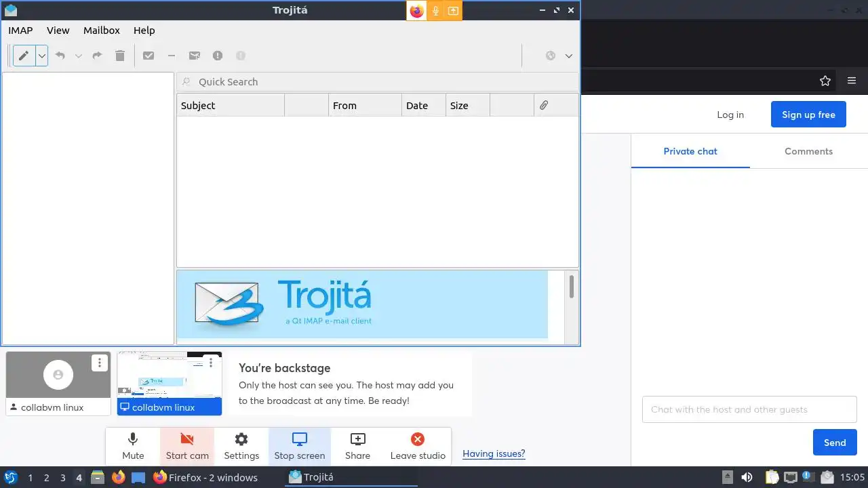Open the compose button dropdown arrow
The image size is (868, 488).
click(x=42, y=56)
